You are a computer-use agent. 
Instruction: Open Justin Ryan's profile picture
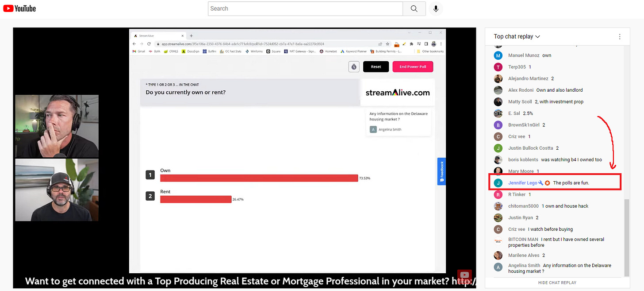click(498, 217)
